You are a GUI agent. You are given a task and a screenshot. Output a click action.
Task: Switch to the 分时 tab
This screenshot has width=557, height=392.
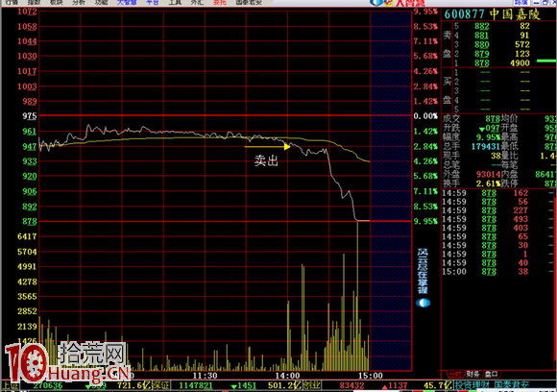454,374
